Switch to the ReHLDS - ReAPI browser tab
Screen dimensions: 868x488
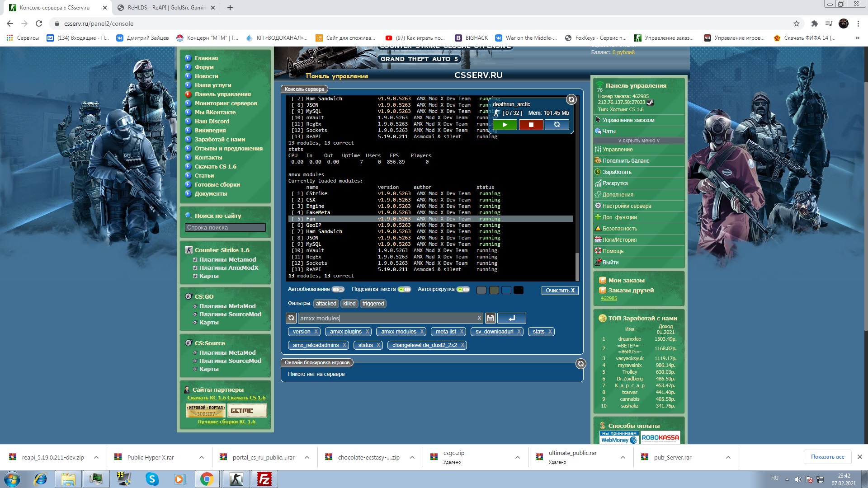click(x=165, y=8)
